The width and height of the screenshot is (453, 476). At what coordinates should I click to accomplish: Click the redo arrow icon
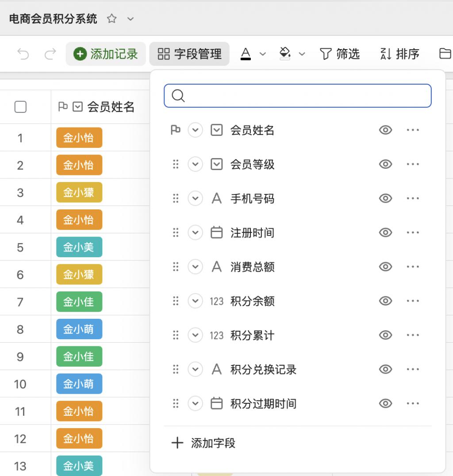[x=50, y=54]
